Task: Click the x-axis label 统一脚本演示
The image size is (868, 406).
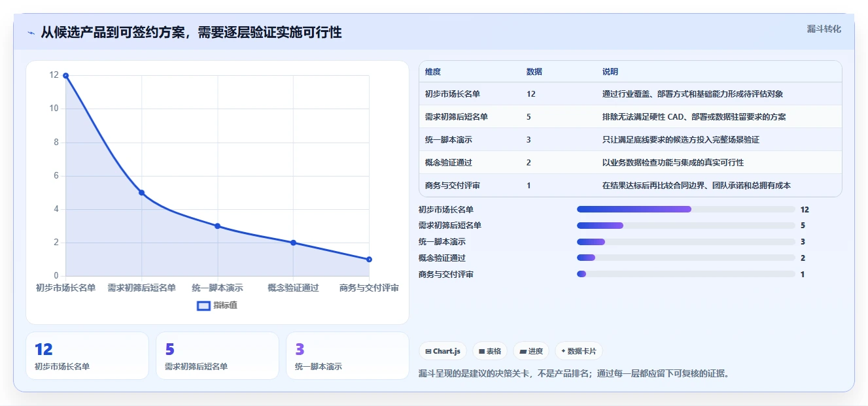Action: click(x=217, y=288)
